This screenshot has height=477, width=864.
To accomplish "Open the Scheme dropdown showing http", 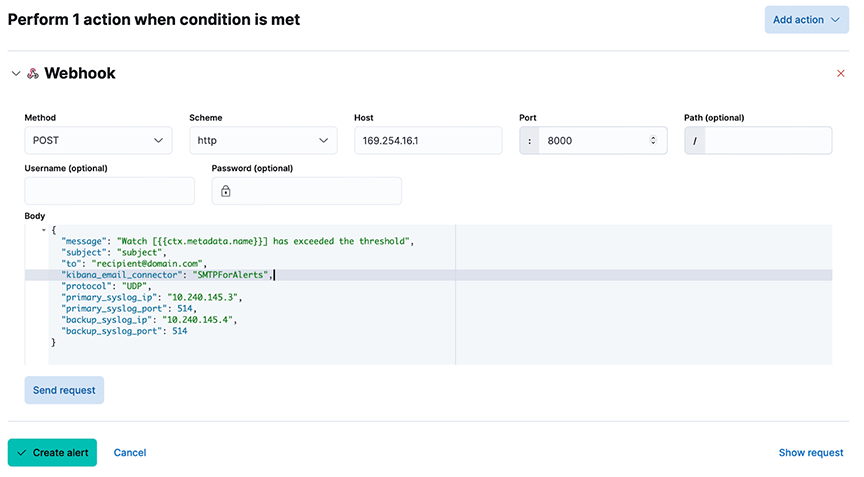I will [x=263, y=140].
